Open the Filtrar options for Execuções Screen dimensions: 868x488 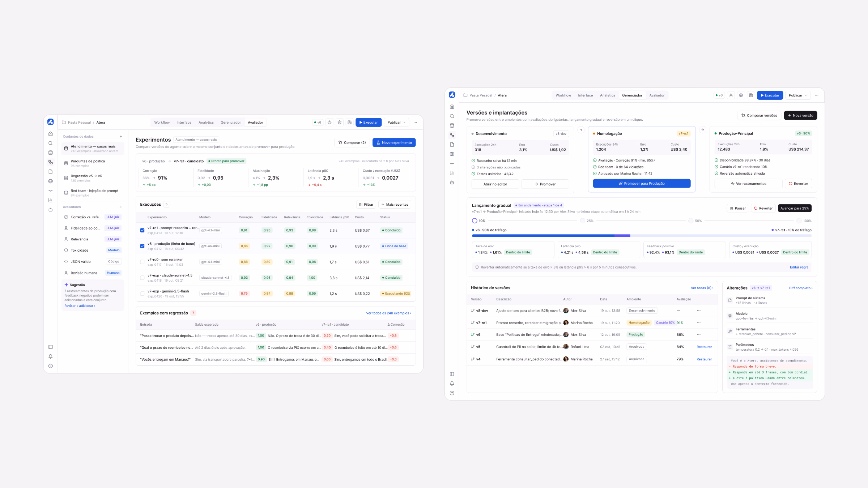pyautogui.click(x=366, y=205)
